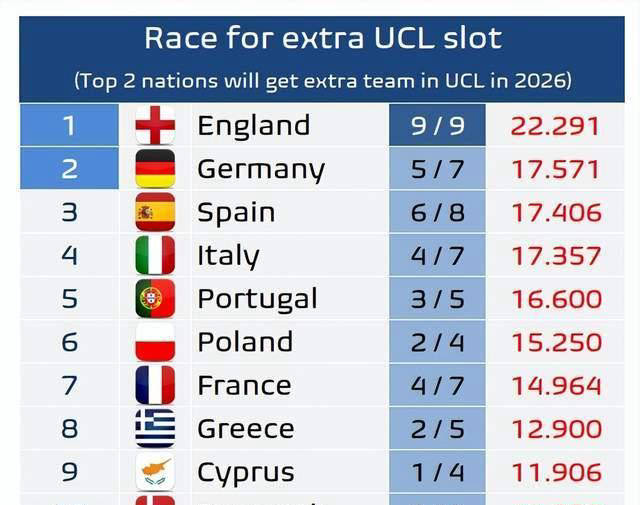Click the Greece flag icon
The image size is (640, 505).
click(155, 429)
